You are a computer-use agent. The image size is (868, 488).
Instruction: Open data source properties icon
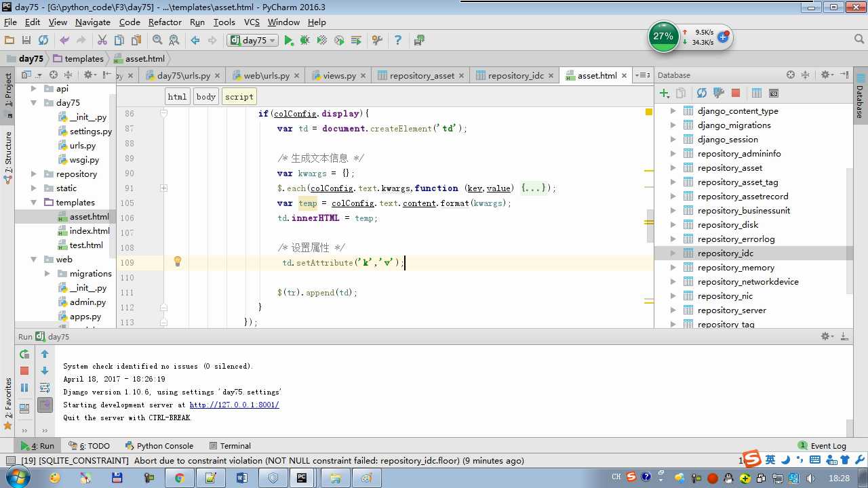[x=719, y=94]
